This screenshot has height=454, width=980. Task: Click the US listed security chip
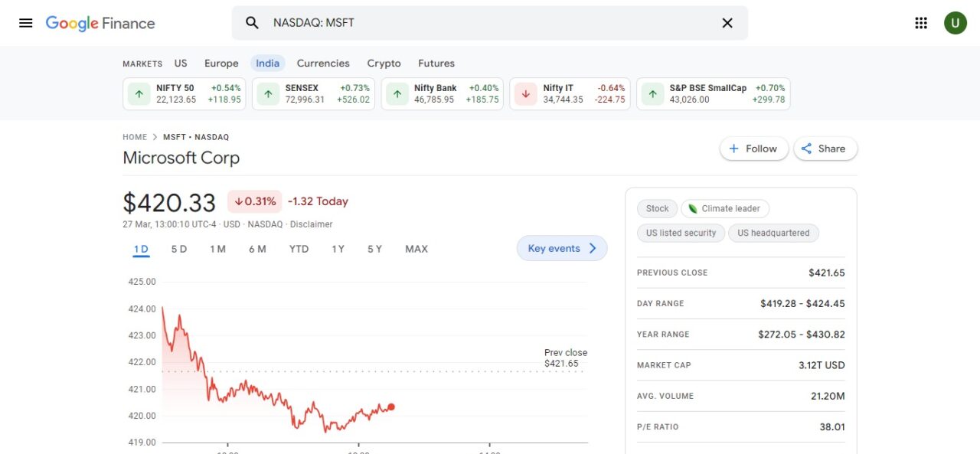[x=681, y=233]
